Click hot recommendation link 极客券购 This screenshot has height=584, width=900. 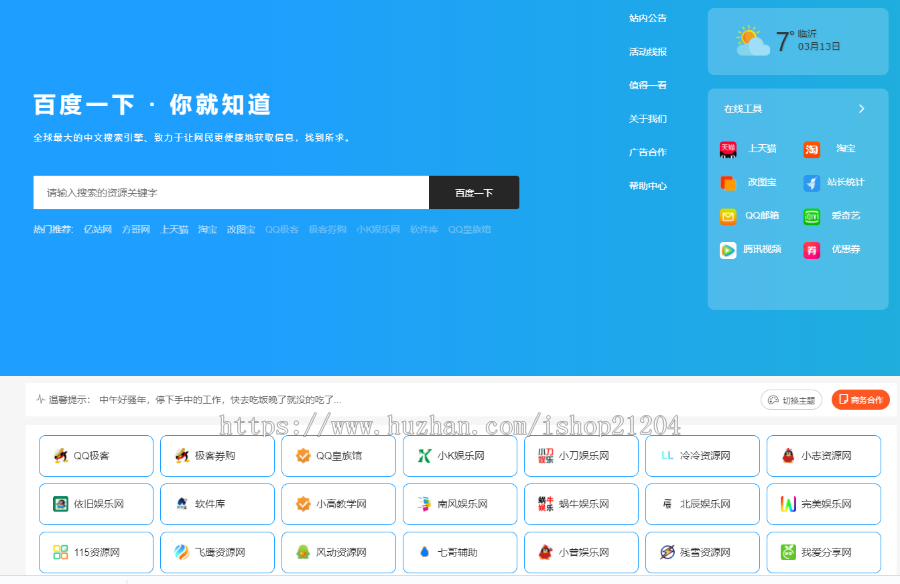pyautogui.click(x=328, y=230)
